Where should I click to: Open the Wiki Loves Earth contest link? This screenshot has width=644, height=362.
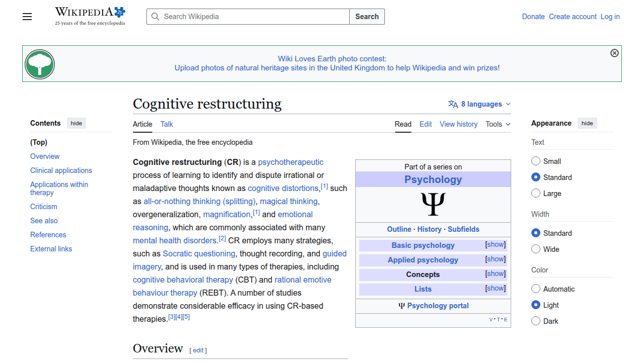(x=337, y=63)
